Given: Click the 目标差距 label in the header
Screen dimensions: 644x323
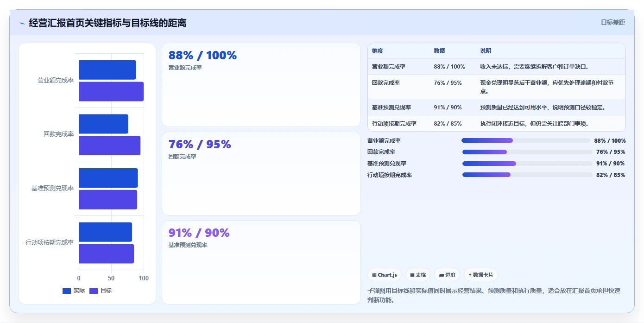Looking at the screenshot, I should coord(612,22).
